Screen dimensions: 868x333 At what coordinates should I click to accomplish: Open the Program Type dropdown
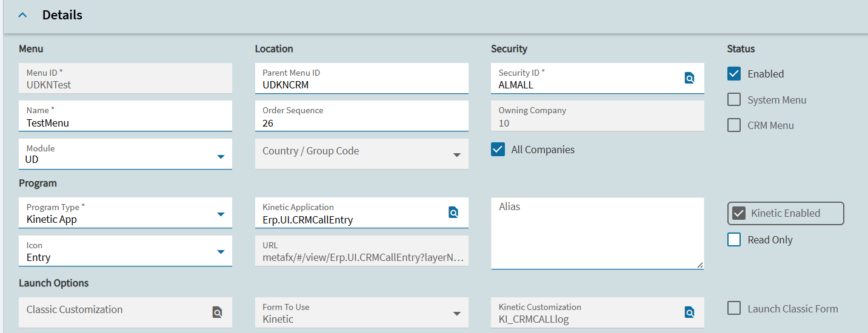click(221, 214)
